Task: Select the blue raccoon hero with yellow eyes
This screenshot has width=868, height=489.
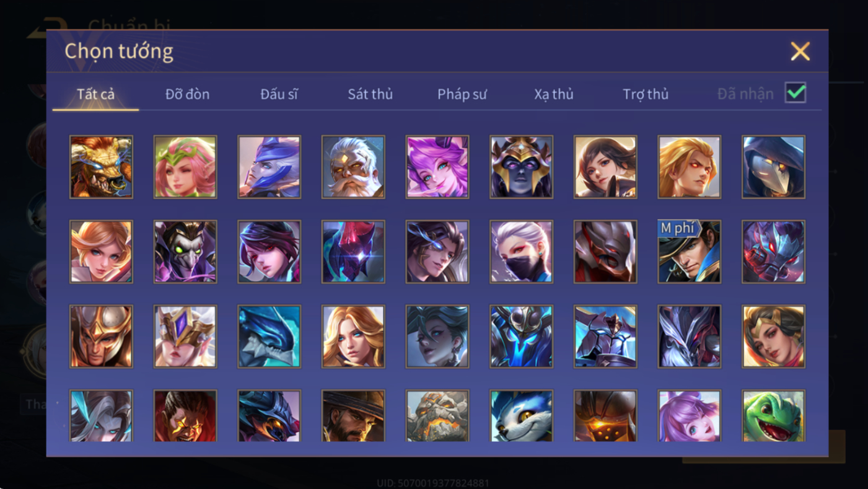Action: [x=521, y=416]
